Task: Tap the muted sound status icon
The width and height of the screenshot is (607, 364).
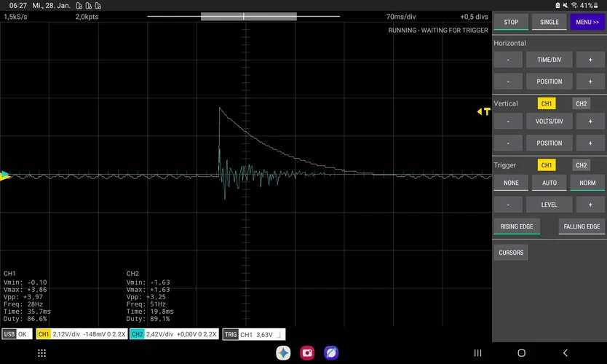Action: click(x=566, y=5)
